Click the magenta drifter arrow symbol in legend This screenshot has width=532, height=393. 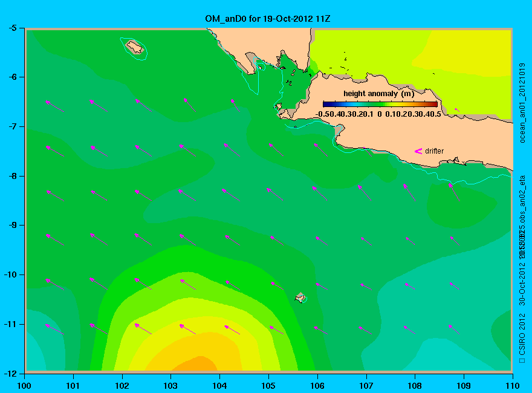coord(418,151)
